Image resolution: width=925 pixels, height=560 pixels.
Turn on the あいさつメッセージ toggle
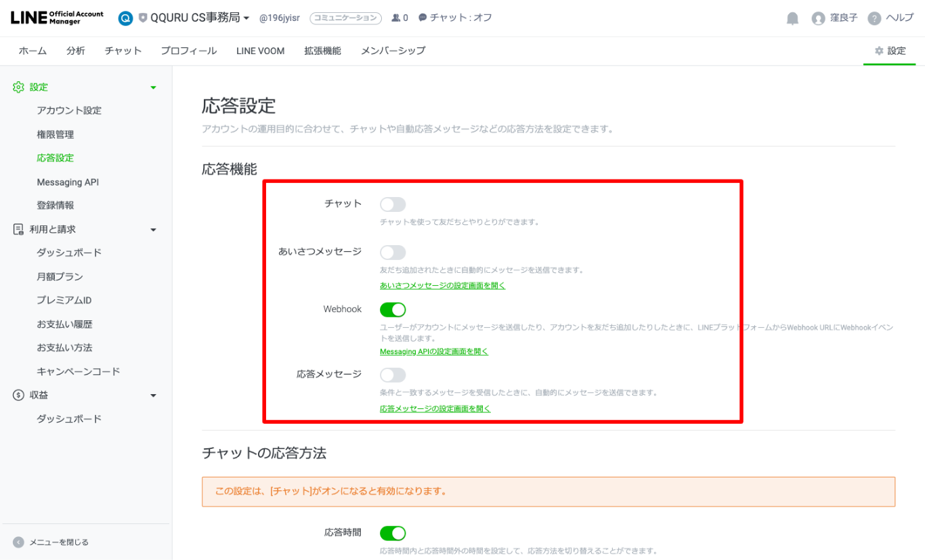tap(393, 253)
